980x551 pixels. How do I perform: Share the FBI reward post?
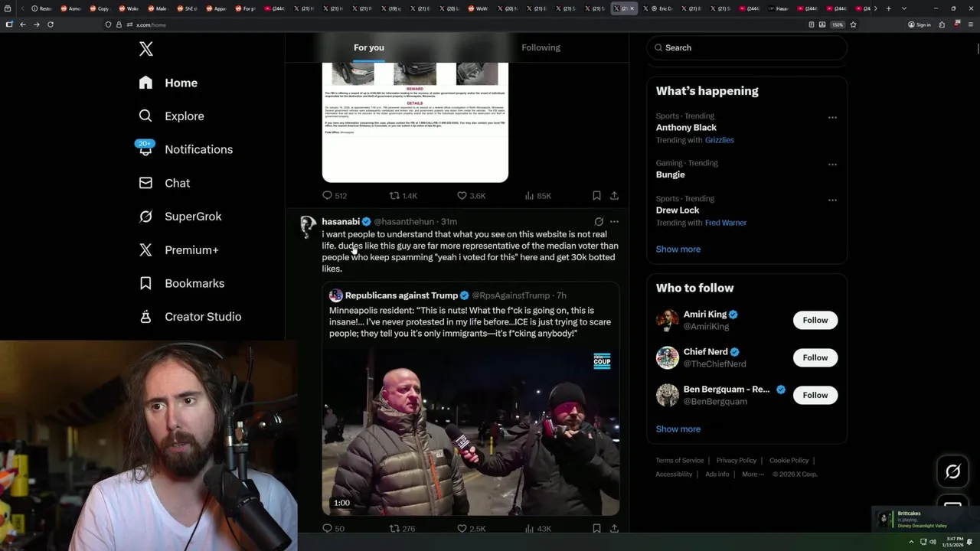(x=614, y=196)
